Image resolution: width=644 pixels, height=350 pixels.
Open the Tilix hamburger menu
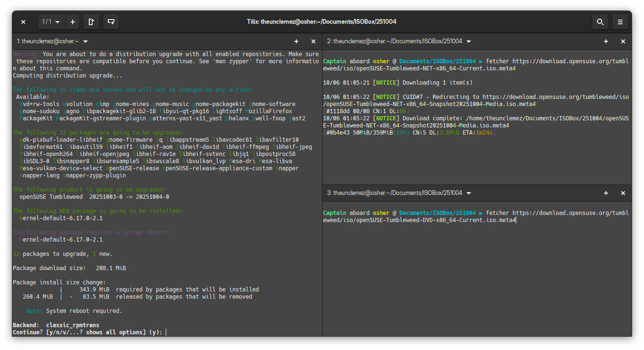point(620,22)
